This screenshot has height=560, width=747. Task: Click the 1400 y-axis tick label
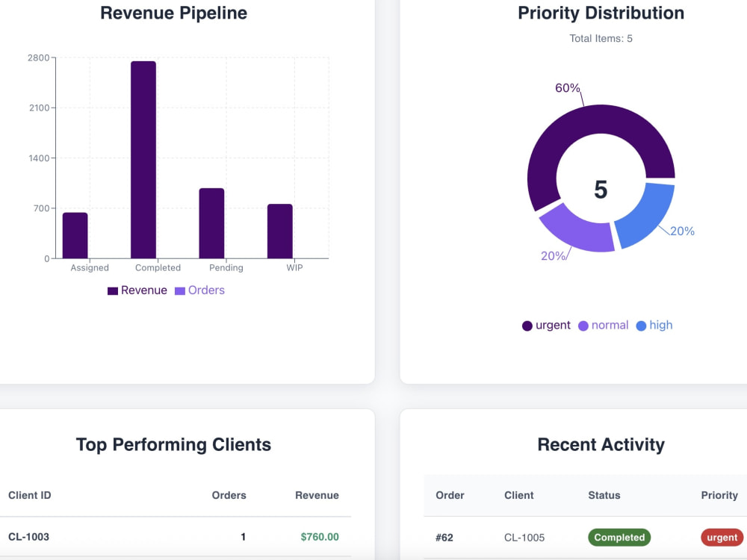(39, 158)
